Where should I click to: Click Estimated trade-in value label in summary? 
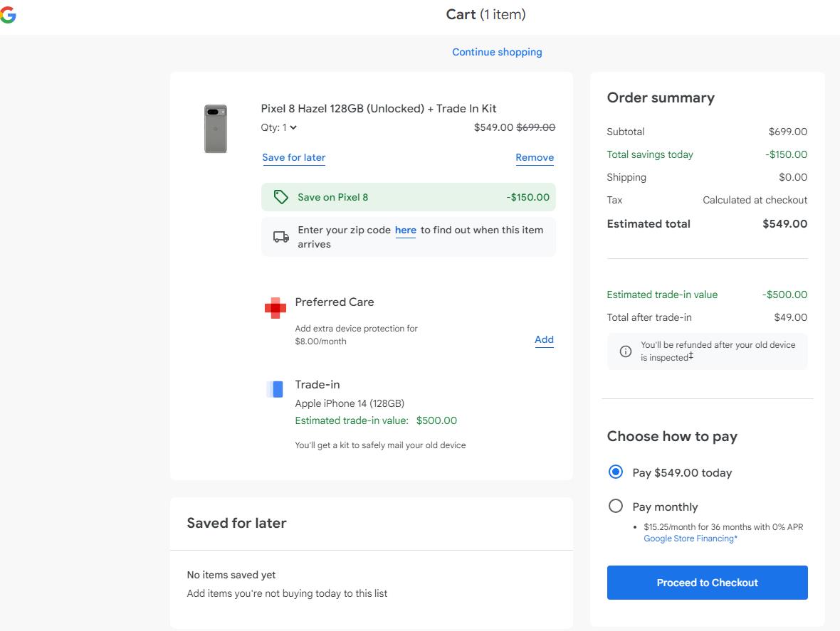[662, 295]
